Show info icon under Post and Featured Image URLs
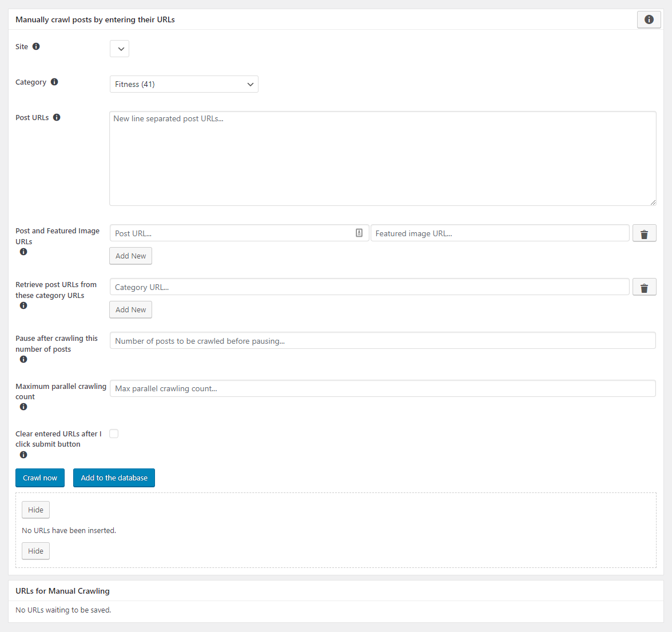 [23, 252]
